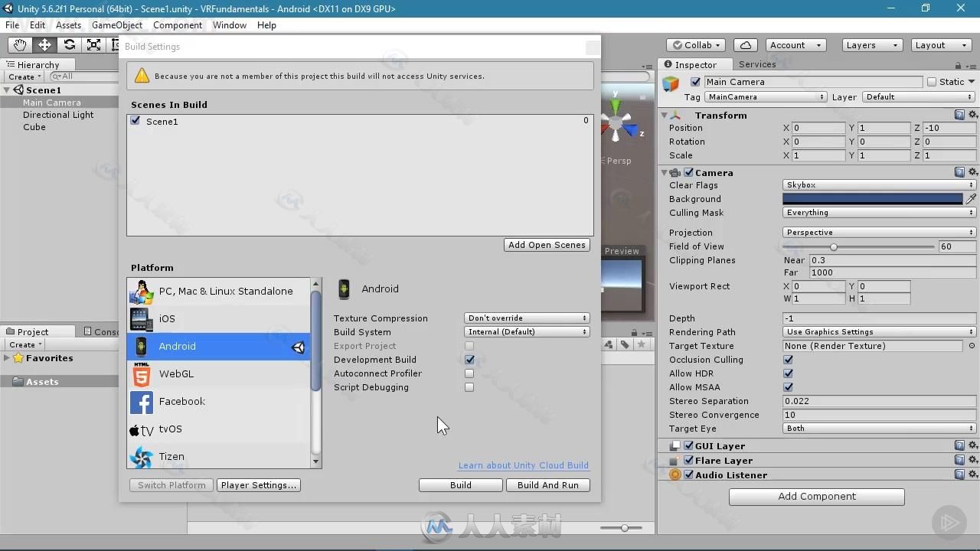Click the Main Camera object icon cube
The image size is (980, 551).
tap(671, 83)
